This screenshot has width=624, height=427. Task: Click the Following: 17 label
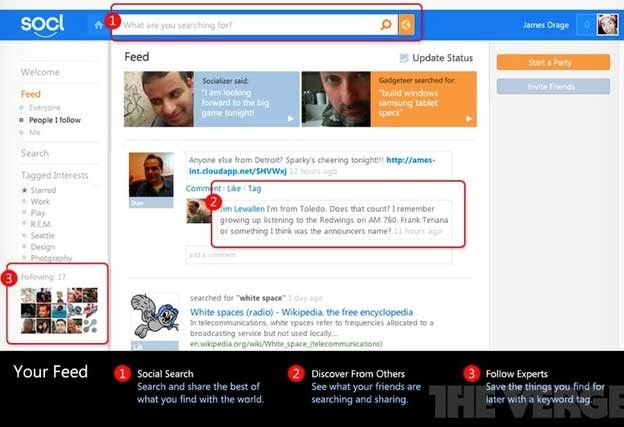click(x=43, y=277)
